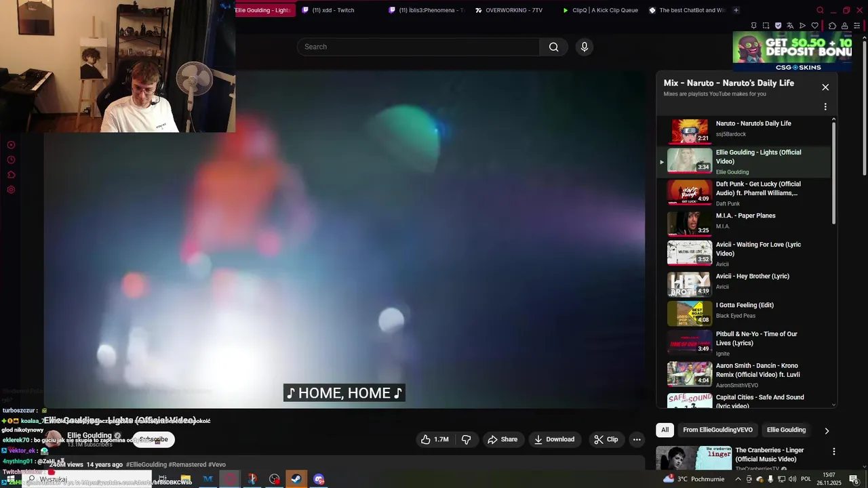Dislike the video with thumbs down button
The width and height of the screenshot is (868, 488).
click(467, 439)
